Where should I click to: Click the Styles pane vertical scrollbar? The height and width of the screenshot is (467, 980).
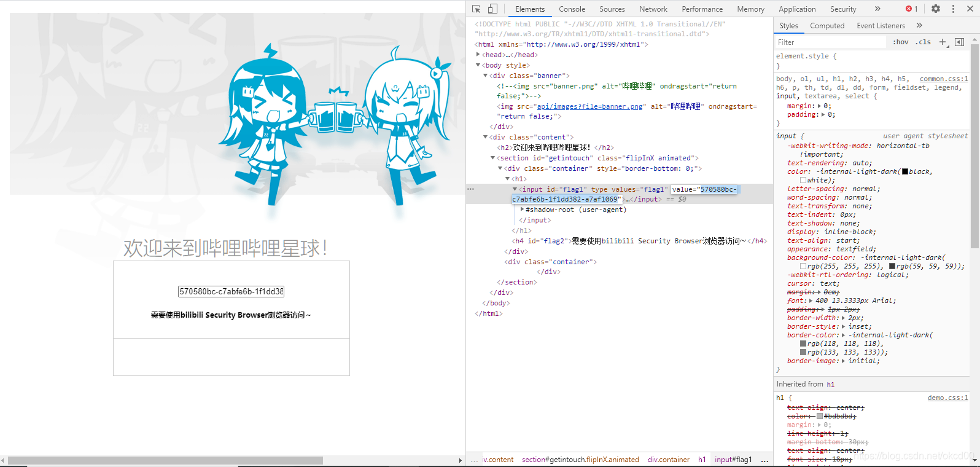974,146
